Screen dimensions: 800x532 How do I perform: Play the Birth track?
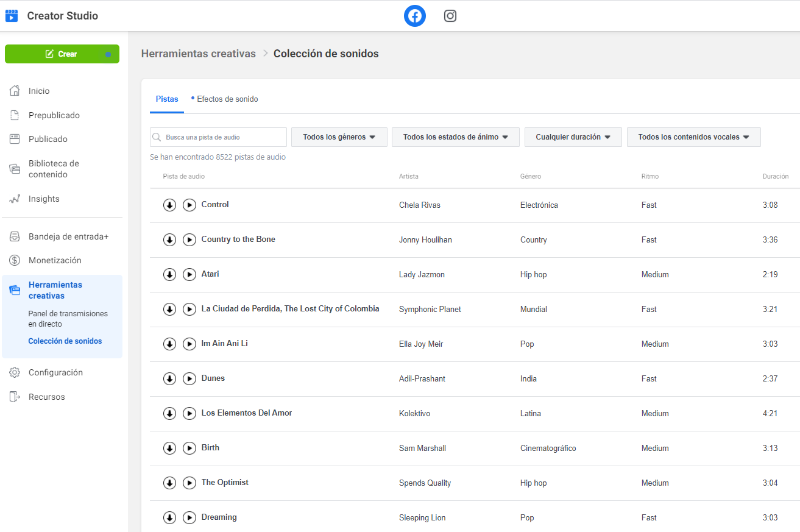pyautogui.click(x=189, y=449)
